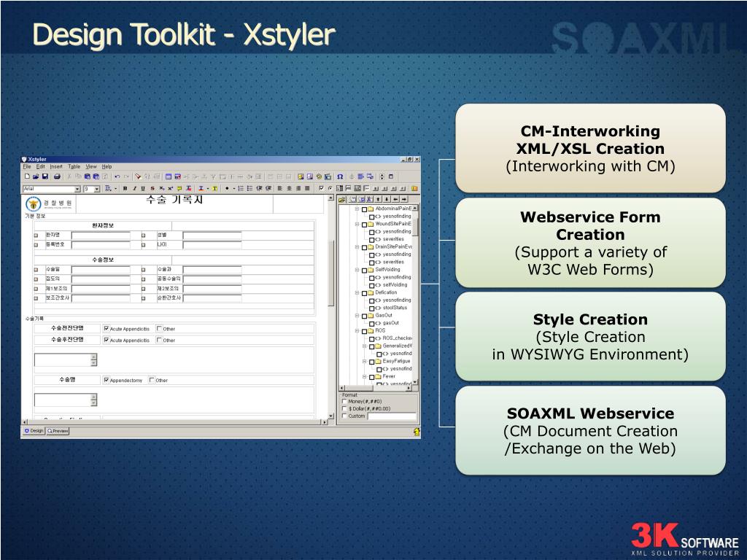Viewport: 747px width, 560px height.
Task: Collapse the SelfVoiding tree node
Action: point(357,270)
